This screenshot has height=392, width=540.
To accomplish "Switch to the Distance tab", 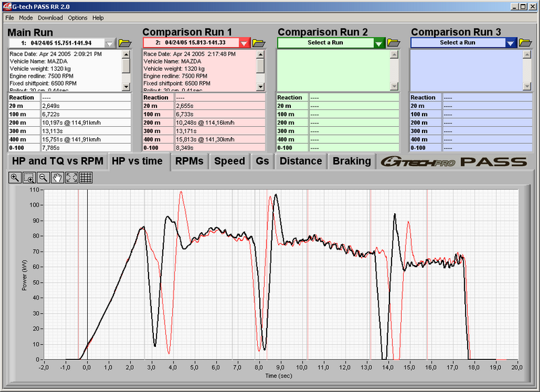I will coord(300,161).
